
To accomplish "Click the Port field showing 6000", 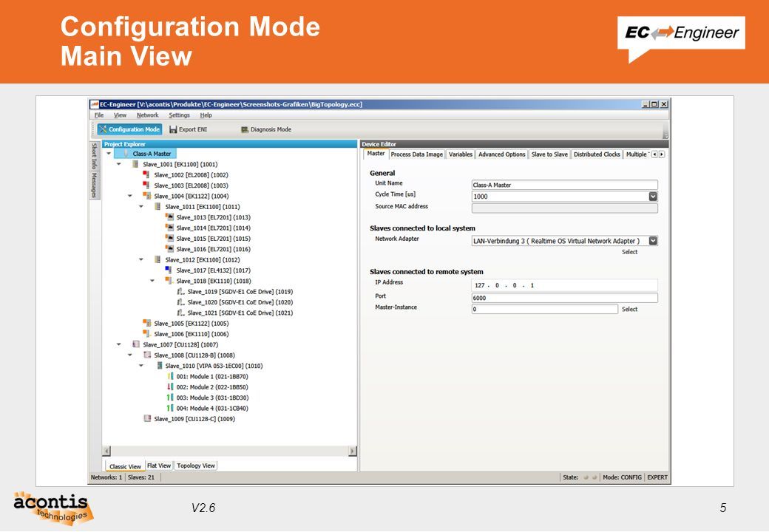I will (x=564, y=298).
